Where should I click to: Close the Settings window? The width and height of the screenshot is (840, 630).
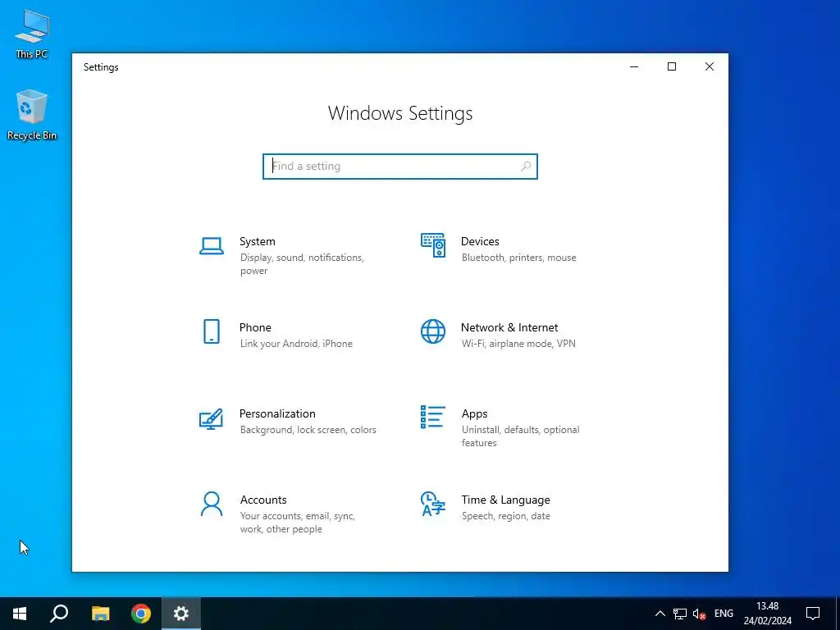(x=710, y=67)
